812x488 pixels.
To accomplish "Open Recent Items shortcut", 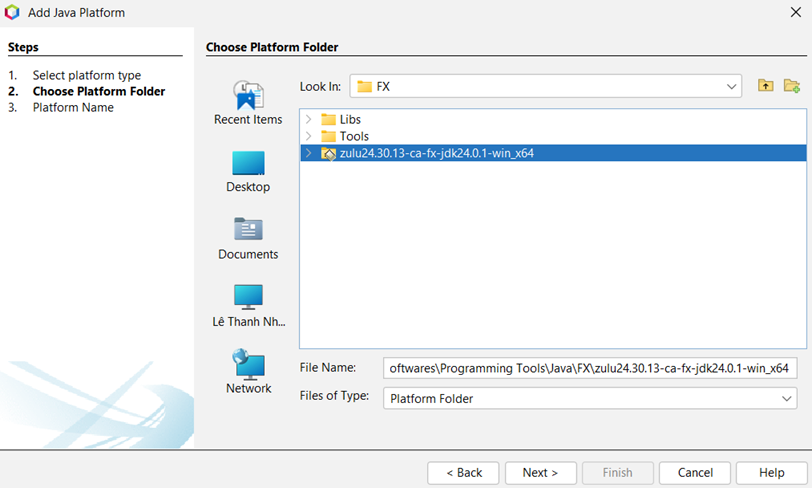I will (248, 103).
